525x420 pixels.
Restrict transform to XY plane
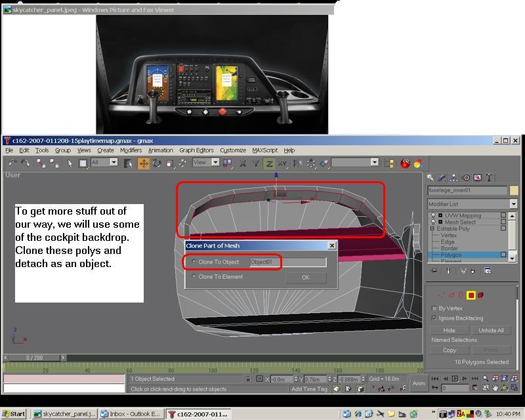click(x=282, y=163)
